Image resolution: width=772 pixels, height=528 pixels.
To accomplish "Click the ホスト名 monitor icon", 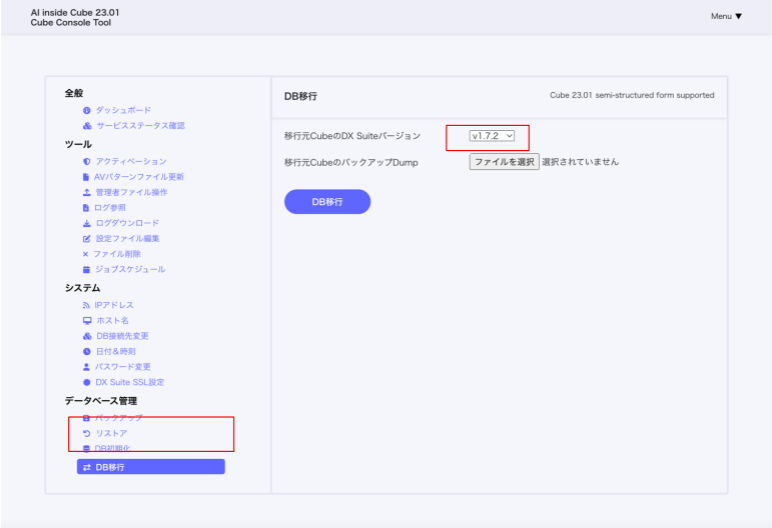I will (87, 321).
